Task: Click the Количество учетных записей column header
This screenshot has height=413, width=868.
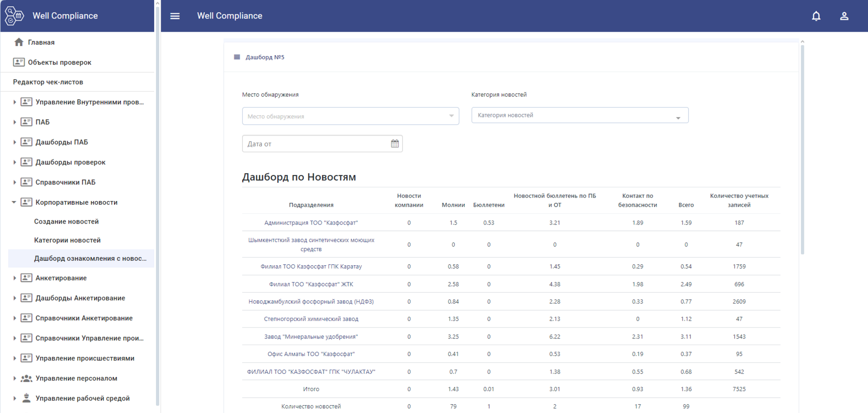Action: click(739, 200)
